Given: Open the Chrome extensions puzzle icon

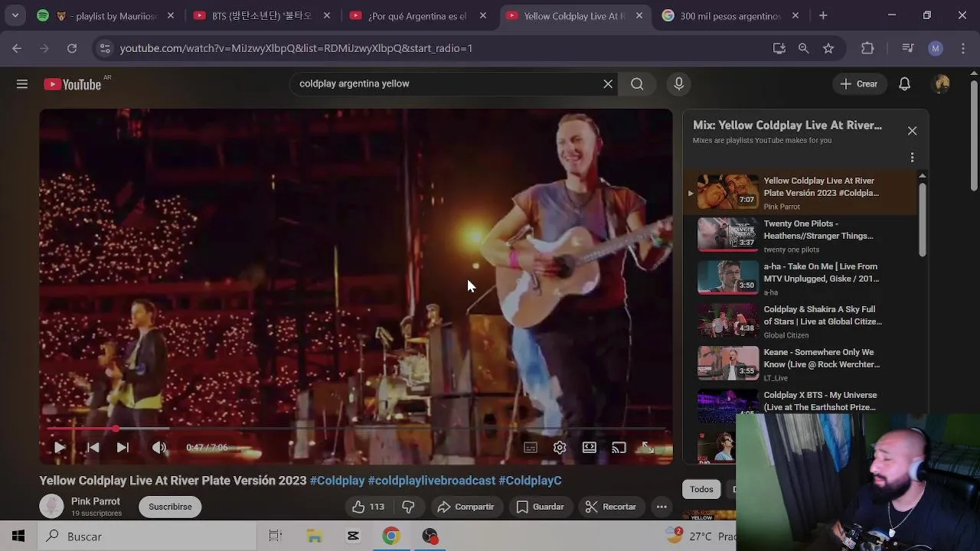Looking at the screenshot, I should coord(867,48).
